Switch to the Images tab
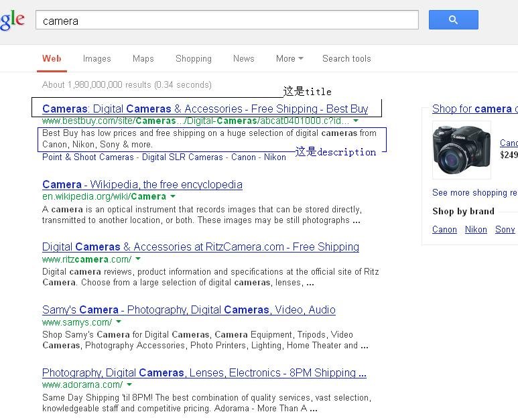 [x=96, y=59]
